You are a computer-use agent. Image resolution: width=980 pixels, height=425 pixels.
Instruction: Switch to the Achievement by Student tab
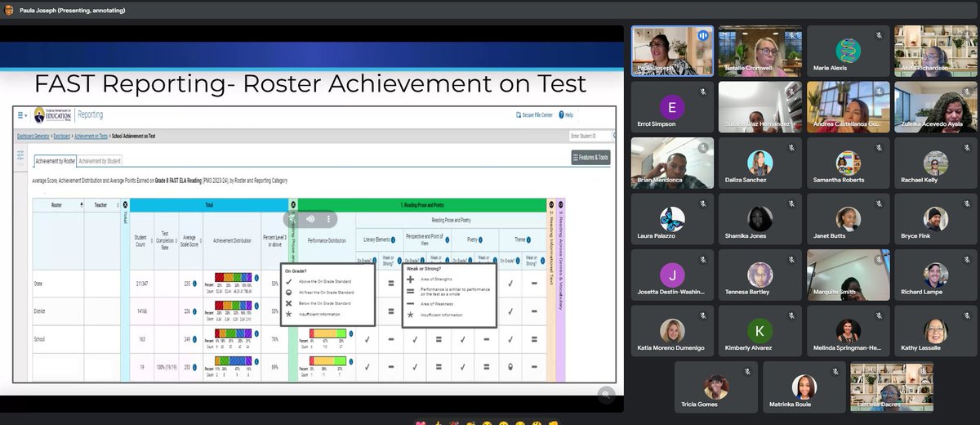click(100, 162)
